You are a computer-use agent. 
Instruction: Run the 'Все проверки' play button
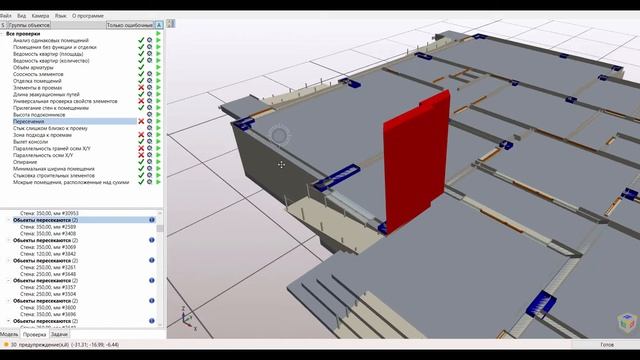(158, 34)
